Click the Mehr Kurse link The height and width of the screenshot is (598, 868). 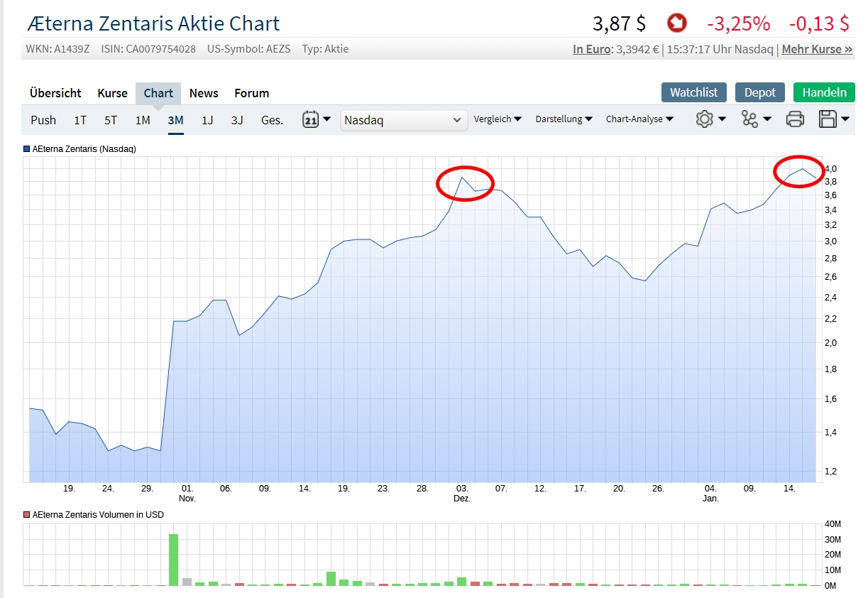pos(817,50)
